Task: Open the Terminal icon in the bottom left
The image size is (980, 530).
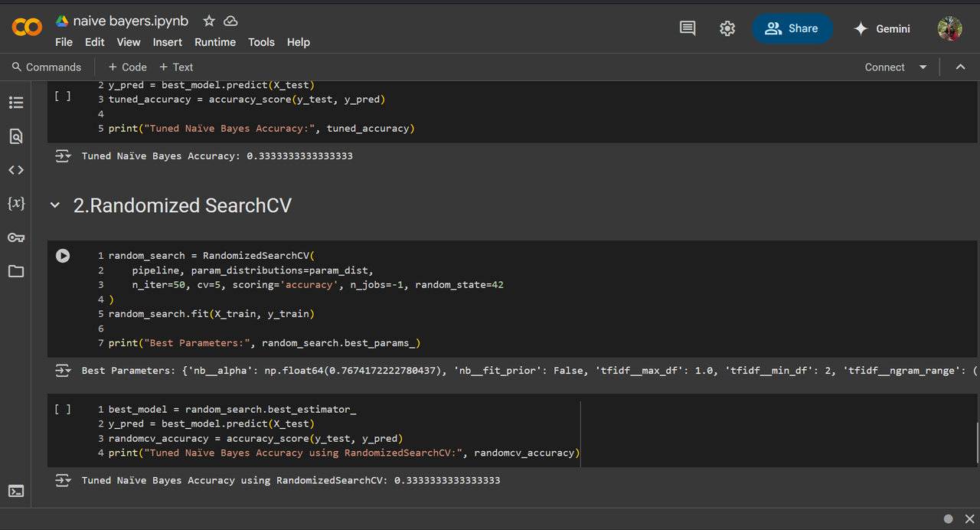Action: [x=16, y=491]
